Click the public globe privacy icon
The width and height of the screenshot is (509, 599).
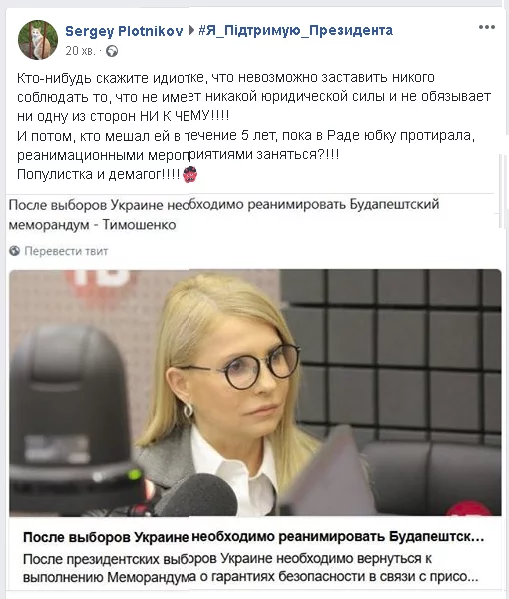pyautogui.click(x=112, y=51)
